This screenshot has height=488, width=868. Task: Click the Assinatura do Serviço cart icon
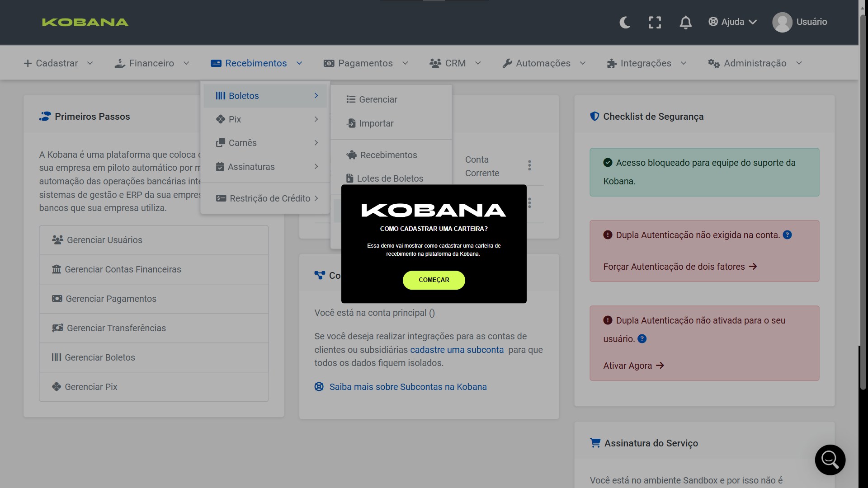595,443
